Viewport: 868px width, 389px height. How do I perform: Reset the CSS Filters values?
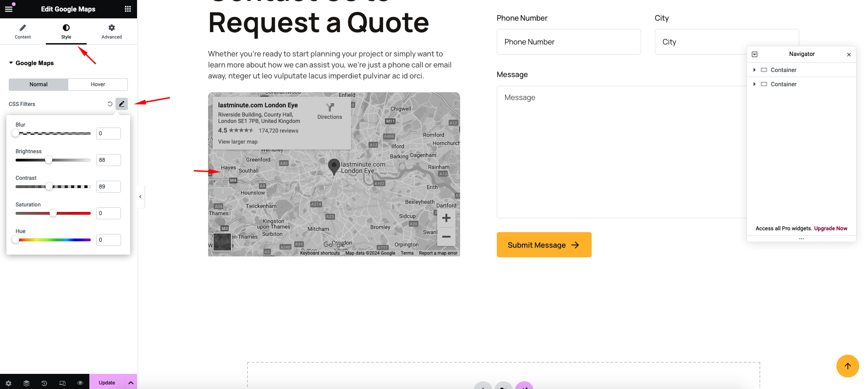pos(110,104)
